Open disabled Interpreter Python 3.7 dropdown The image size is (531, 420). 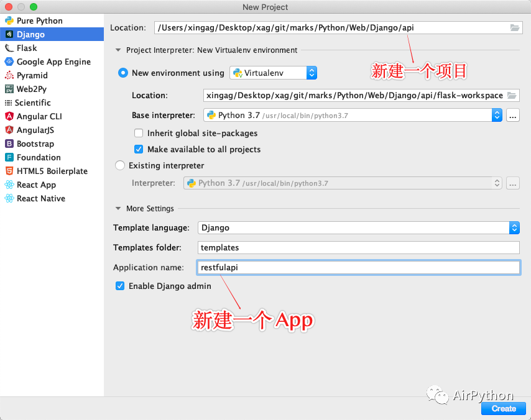click(343, 183)
